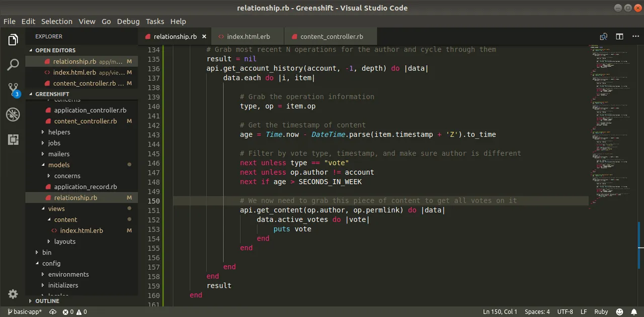The height and width of the screenshot is (317, 644).
Task: Open the Go menu
Action: (x=106, y=21)
